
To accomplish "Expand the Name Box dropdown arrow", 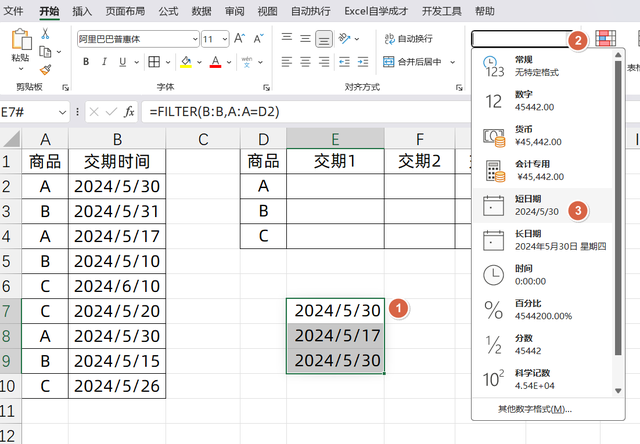I will pos(63,111).
